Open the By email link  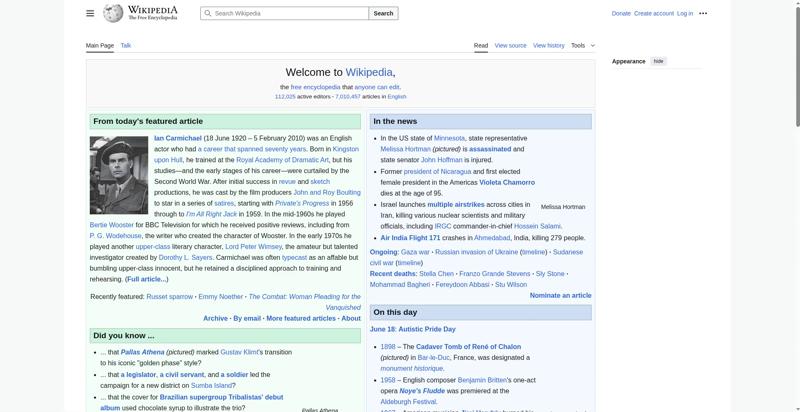(247, 318)
